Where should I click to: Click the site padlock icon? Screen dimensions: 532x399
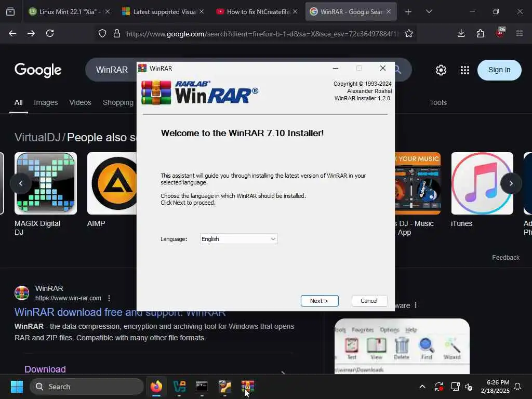pos(117,33)
